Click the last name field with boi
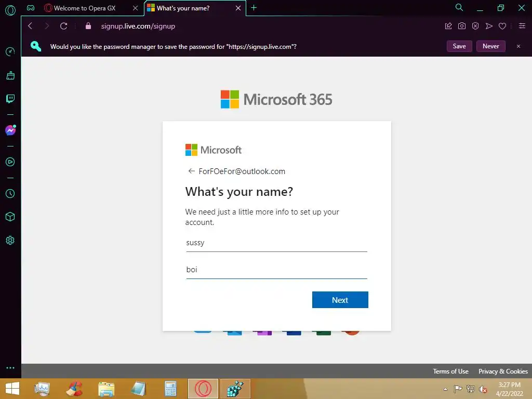Screen dimensions: 532x399 (276, 270)
